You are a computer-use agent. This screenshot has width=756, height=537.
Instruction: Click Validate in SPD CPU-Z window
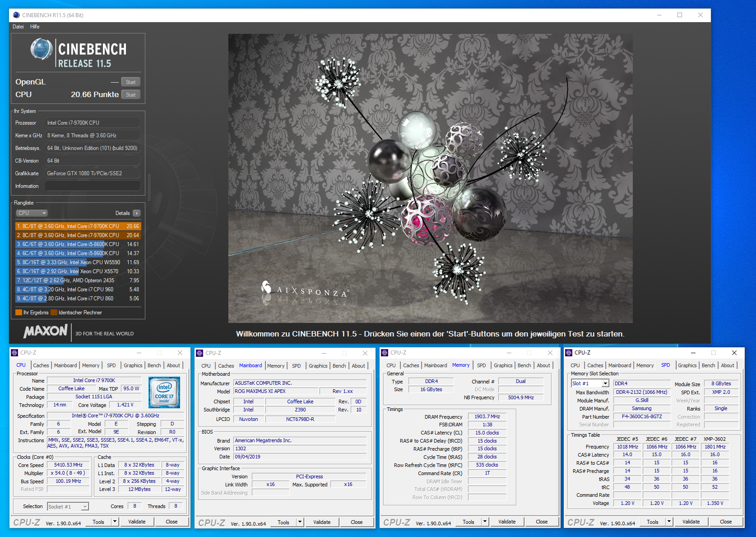[691, 522]
